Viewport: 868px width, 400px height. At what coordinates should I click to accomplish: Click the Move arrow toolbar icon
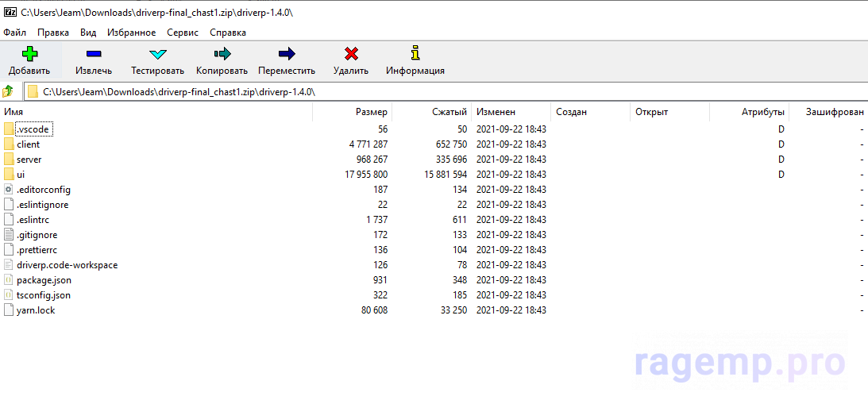pos(287,54)
